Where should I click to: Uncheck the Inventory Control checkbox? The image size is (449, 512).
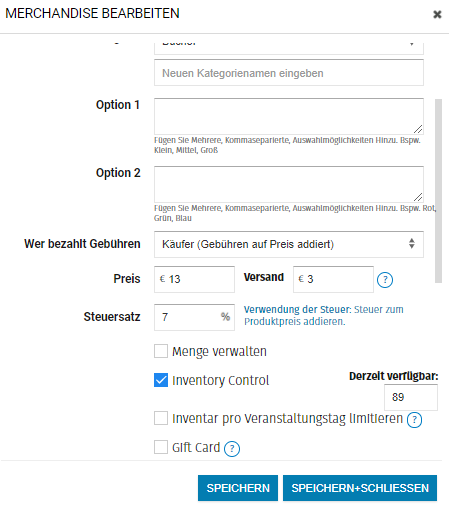coord(161,380)
